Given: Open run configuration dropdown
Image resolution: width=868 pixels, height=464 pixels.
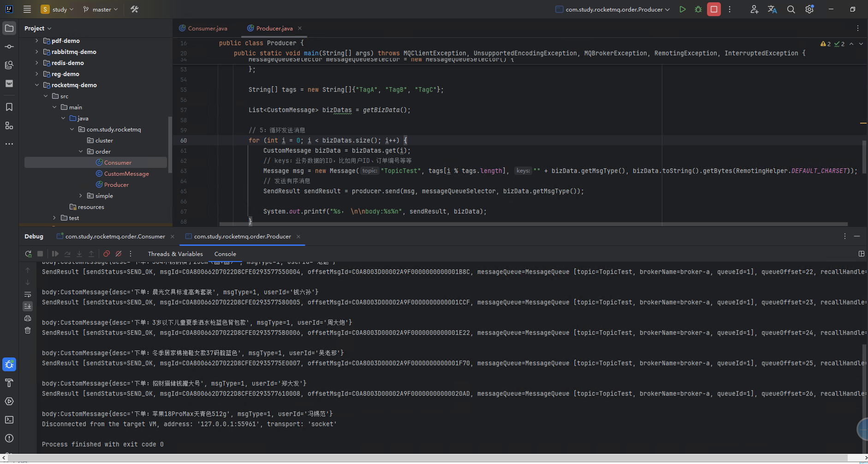Looking at the screenshot, I should click(x=612, y=9).
